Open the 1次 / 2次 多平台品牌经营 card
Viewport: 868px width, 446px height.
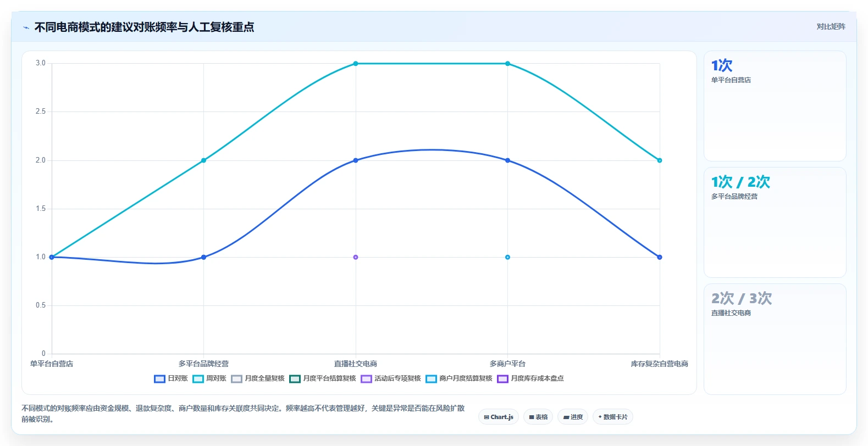click(775, 222)
